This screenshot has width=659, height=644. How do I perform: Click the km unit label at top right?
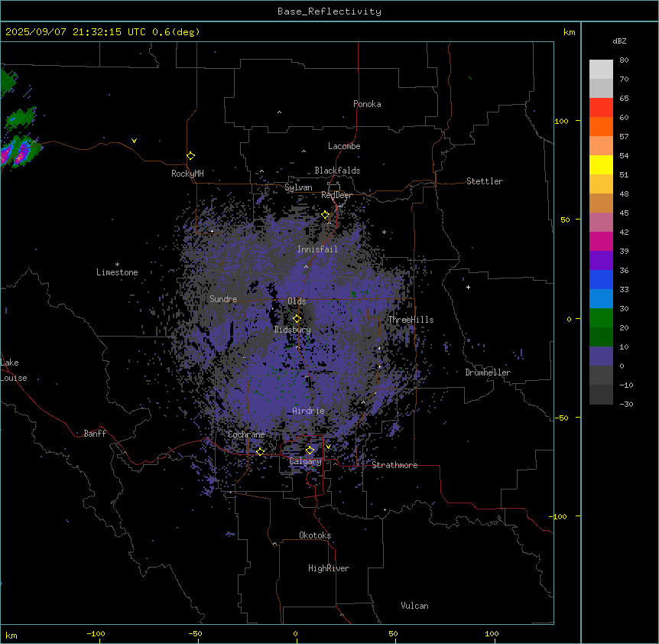pos(569,32)
